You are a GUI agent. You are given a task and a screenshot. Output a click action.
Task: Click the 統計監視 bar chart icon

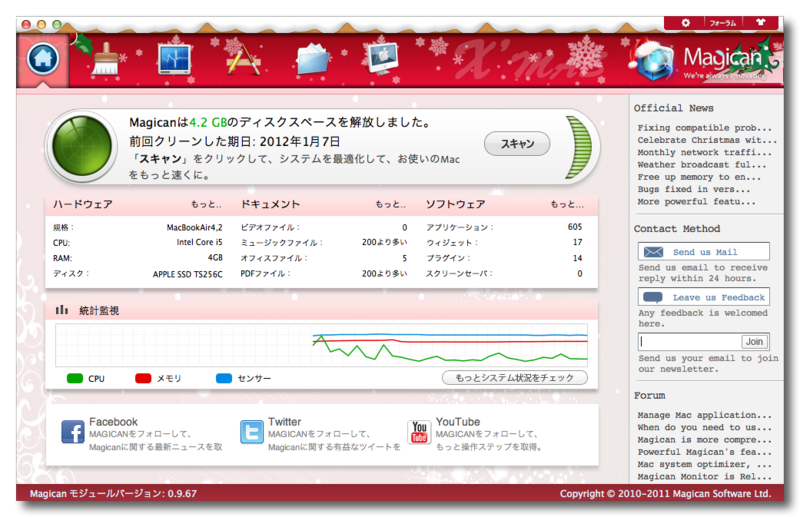62,310
